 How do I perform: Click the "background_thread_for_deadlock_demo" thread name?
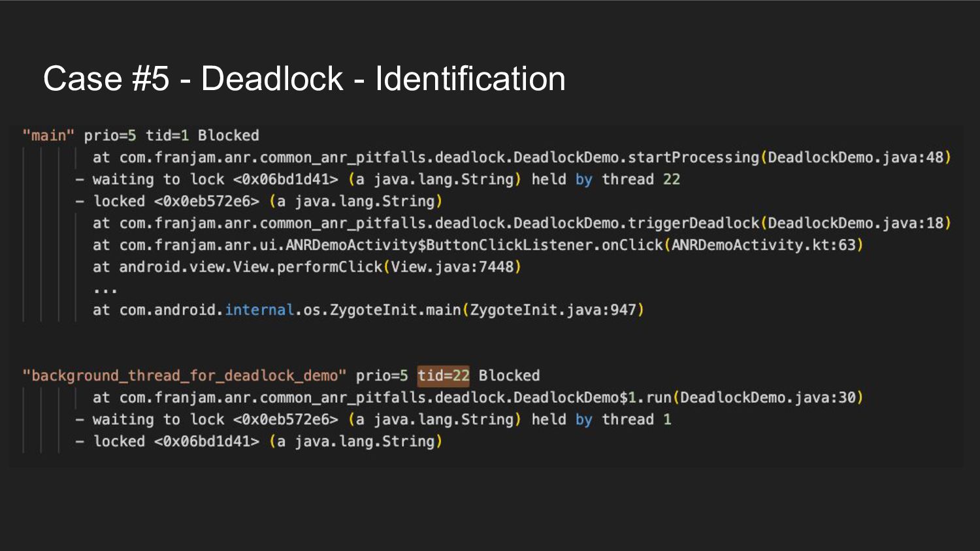pos(184,375)
